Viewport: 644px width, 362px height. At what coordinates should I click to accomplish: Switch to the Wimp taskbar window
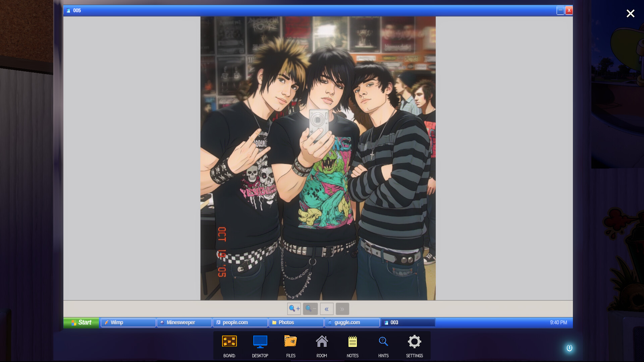click(128, 322)
